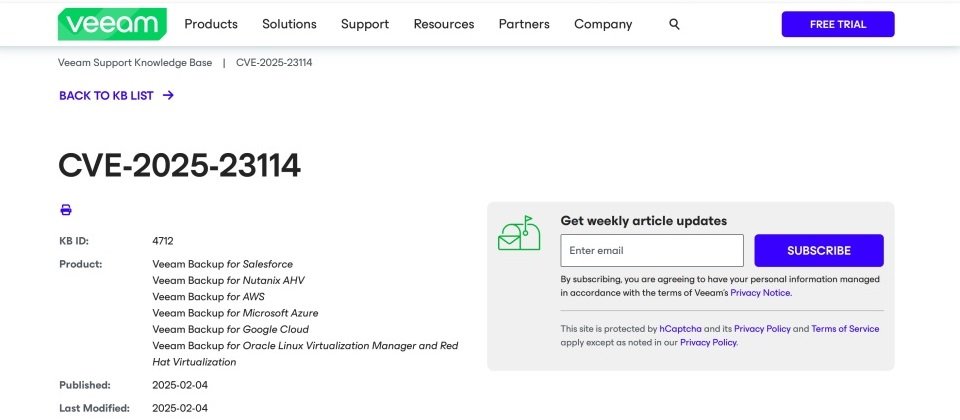Click the Get weekly article updates heading
The image size is (960, 420).
(643, 221)
